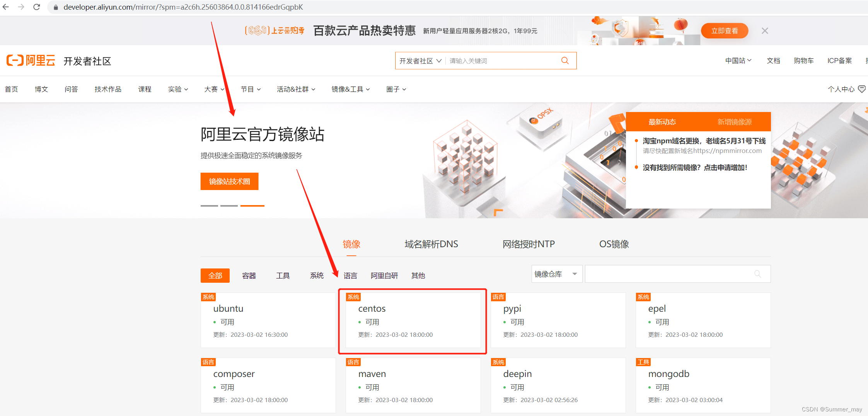Click the orange search magnifier icon
Image resolution: width=868 pixels, height=416 pixels.
click(565, 61)
